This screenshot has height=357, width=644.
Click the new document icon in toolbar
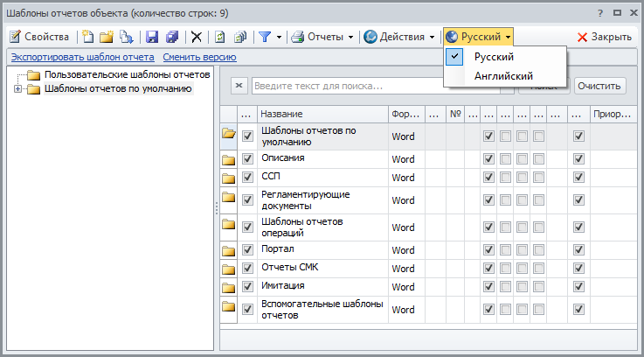tap(87, 37)
